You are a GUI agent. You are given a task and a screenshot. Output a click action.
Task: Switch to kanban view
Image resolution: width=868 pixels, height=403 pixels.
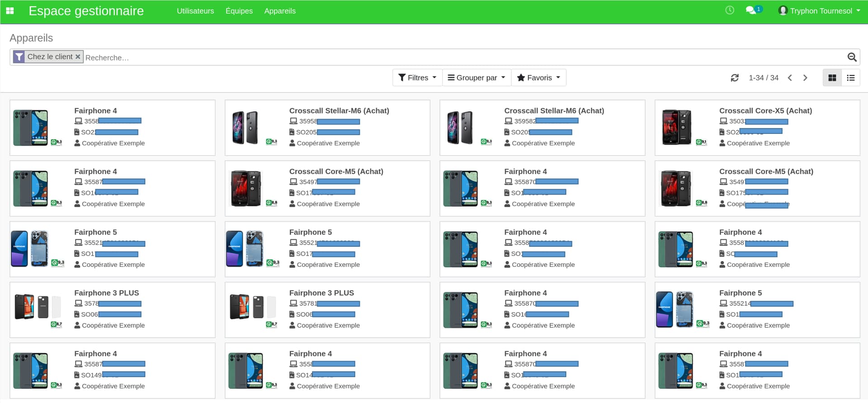click(832, 78)
